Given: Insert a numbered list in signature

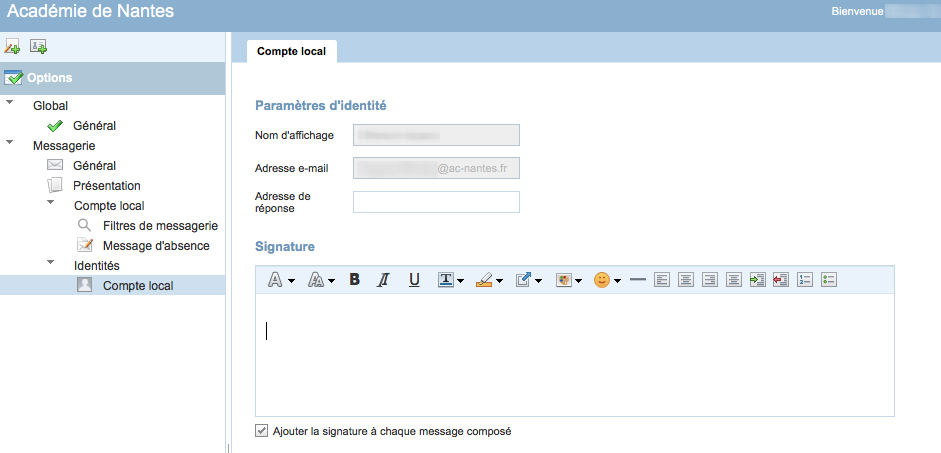Looking at the screenshot, I should tap(805, 280).
